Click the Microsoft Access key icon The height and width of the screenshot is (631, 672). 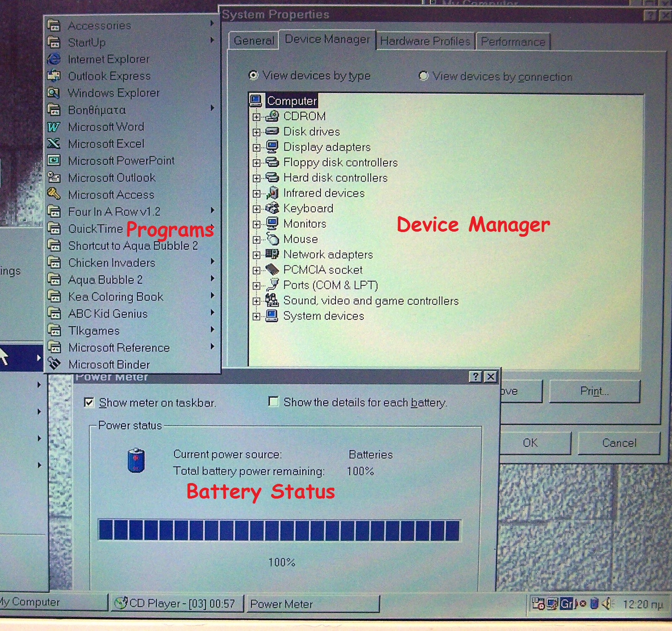tap(54, 194)
